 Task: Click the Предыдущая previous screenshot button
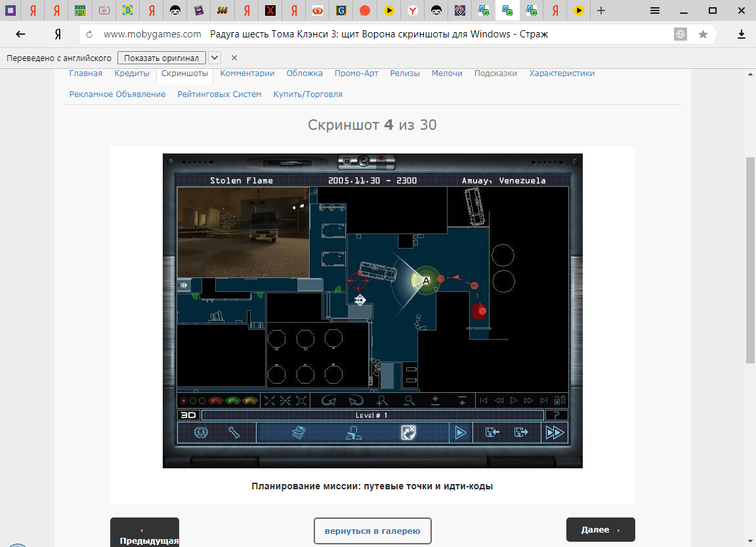(x=144, y=534)
